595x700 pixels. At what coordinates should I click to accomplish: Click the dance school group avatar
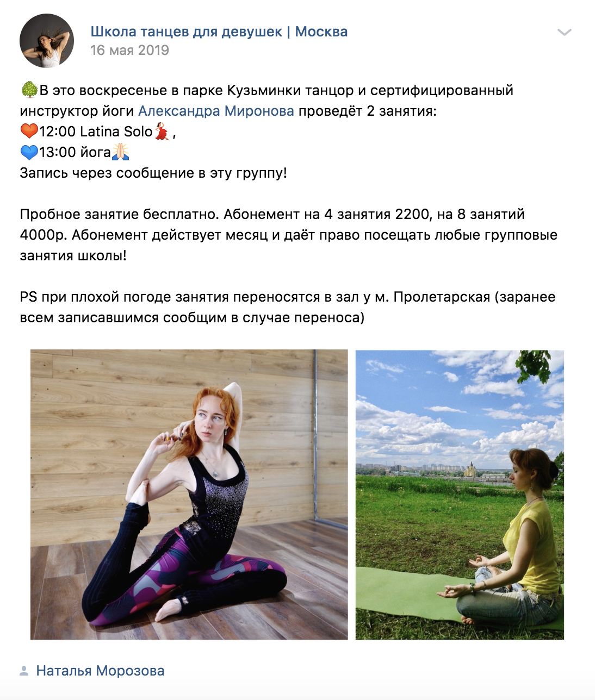pos(47,41)
